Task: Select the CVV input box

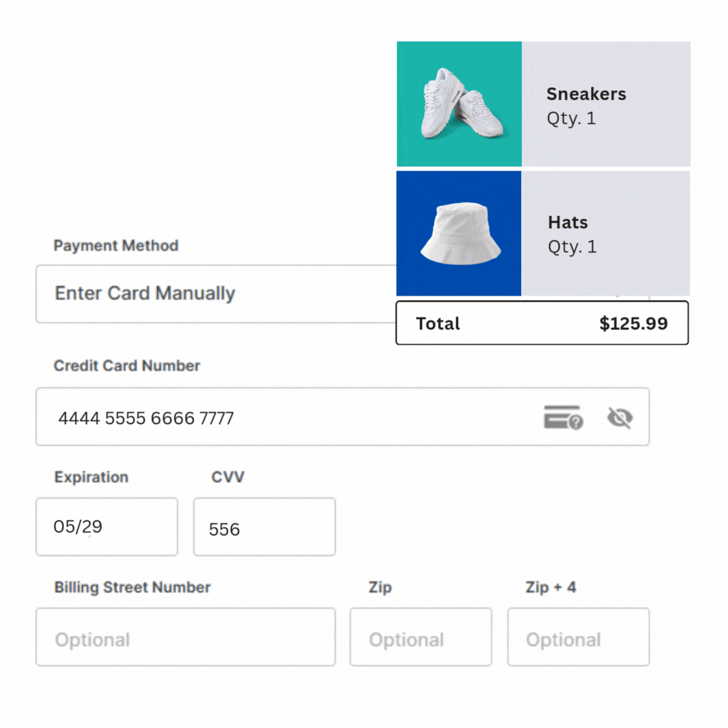Action: (264, 527)
